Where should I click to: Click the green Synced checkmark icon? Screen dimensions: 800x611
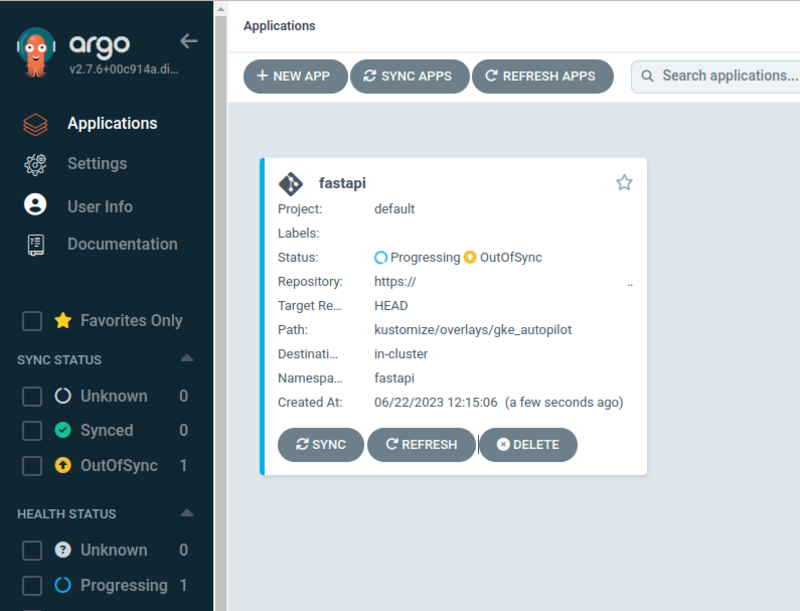click(63, 430)
